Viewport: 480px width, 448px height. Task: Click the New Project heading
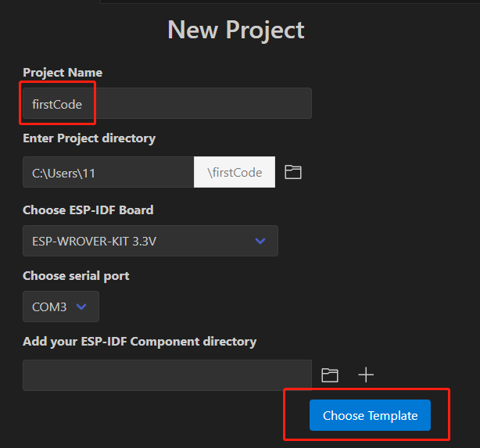(236, 30)
